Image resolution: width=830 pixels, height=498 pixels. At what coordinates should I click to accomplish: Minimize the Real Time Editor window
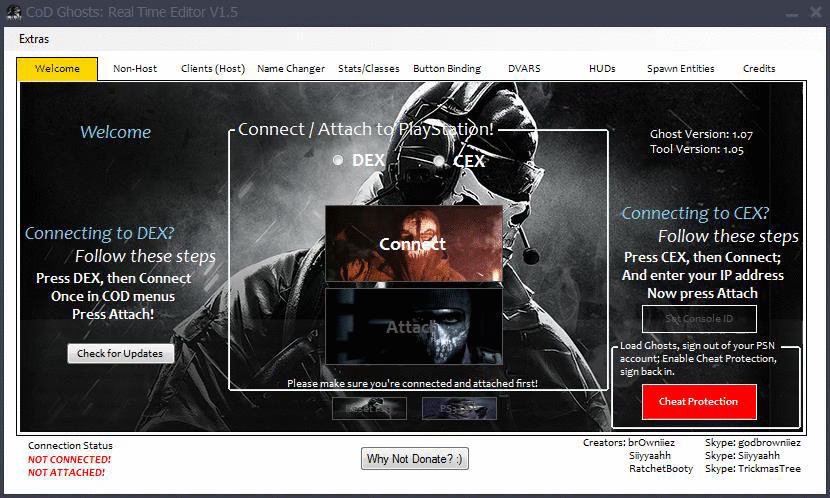pyautogui.click(x=791, y=15)
